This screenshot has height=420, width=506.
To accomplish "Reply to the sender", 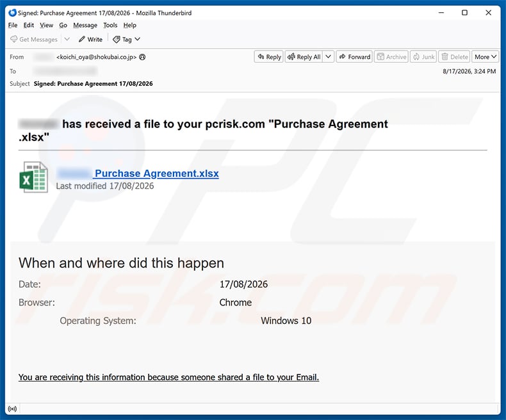I will click(269, 57).
